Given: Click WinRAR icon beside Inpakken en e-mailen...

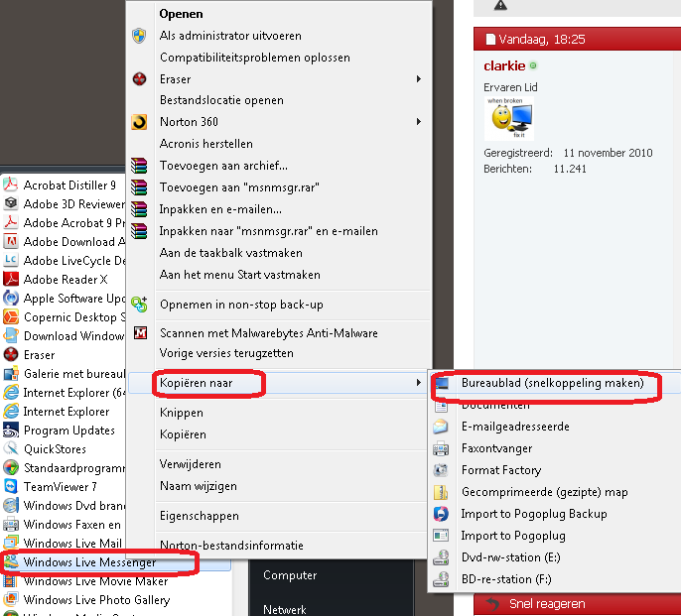Looking at the screenshot, I should click(139, 209).
